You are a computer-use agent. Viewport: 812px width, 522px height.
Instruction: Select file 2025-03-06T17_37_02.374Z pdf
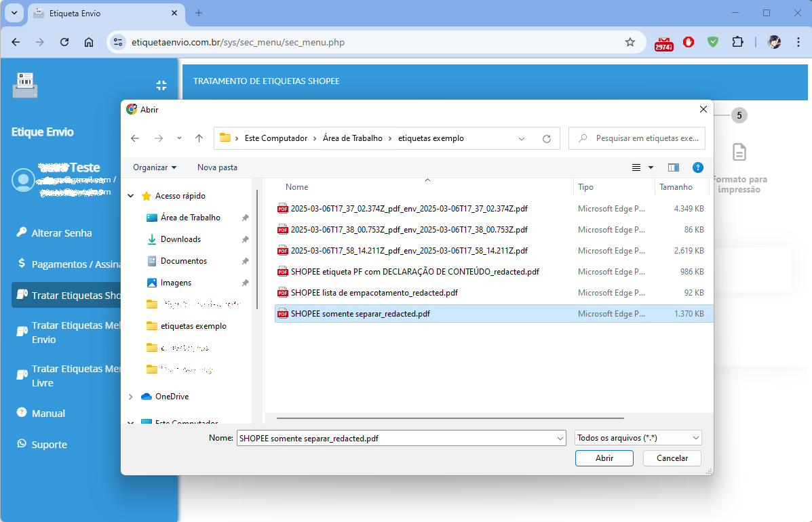409,209
